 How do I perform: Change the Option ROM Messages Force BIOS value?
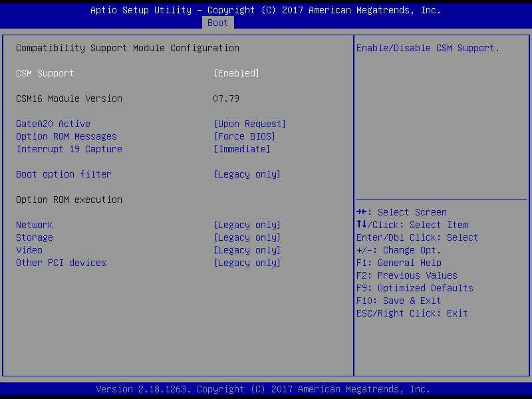(x=244, y=136)
